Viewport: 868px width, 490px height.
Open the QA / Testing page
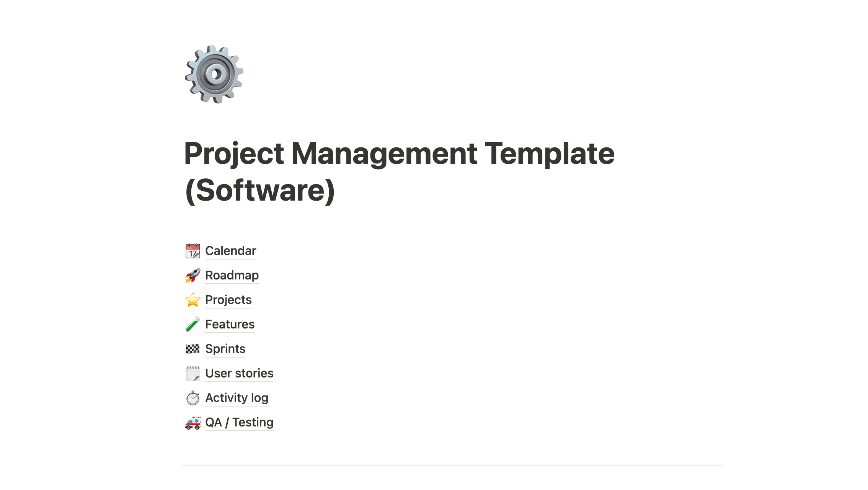tap(239, 423)
